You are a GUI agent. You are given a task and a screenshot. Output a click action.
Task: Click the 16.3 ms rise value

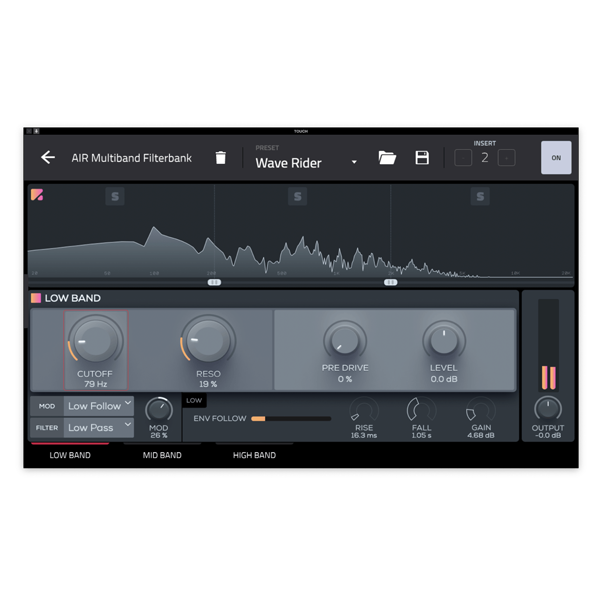tap(364, 435)
